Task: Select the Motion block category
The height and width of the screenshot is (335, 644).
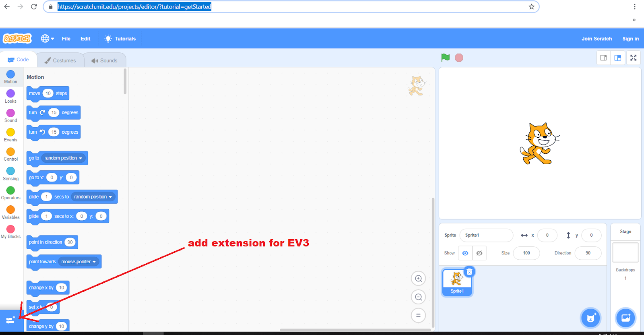Action: pos(11,77)
